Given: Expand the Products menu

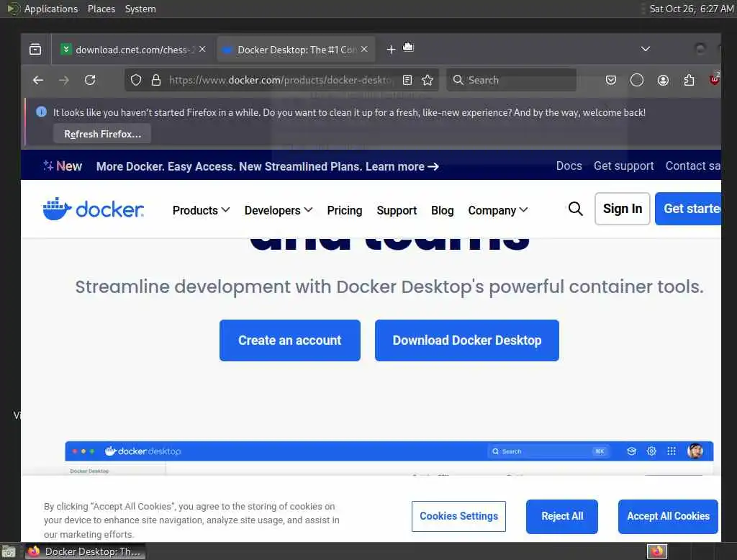Looking at the screenshot, I should click(x=201, y=210).
